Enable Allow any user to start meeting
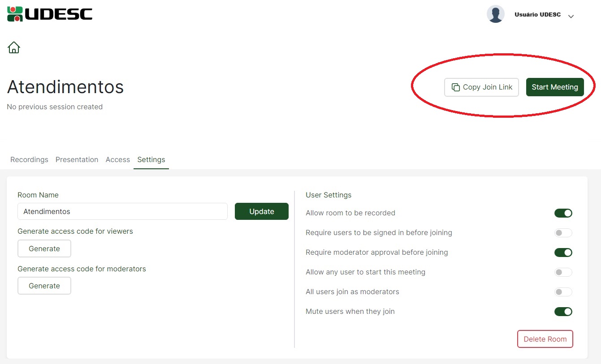Screen dimensions: 601x364 point(563,272)
